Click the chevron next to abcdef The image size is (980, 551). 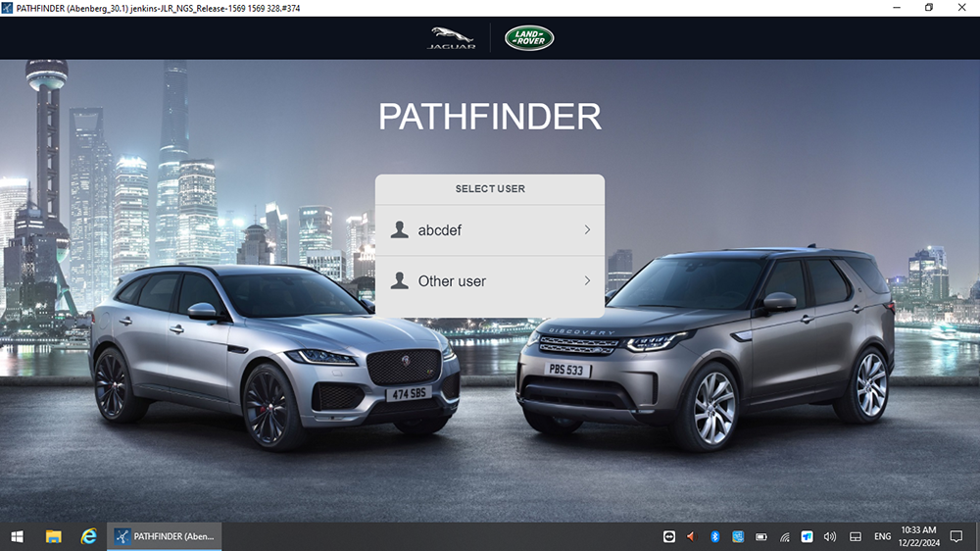tap(587, 230)
